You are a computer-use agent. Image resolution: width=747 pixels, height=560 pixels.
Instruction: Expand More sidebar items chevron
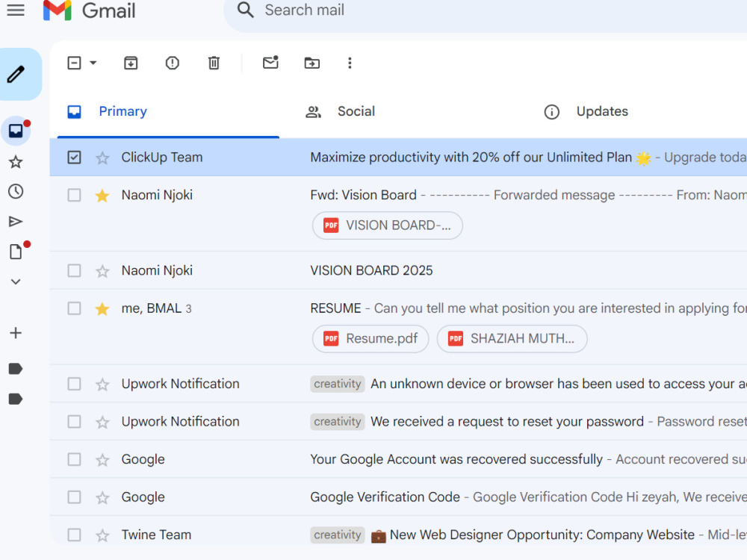pyautogui.click(x=16, y=282)
